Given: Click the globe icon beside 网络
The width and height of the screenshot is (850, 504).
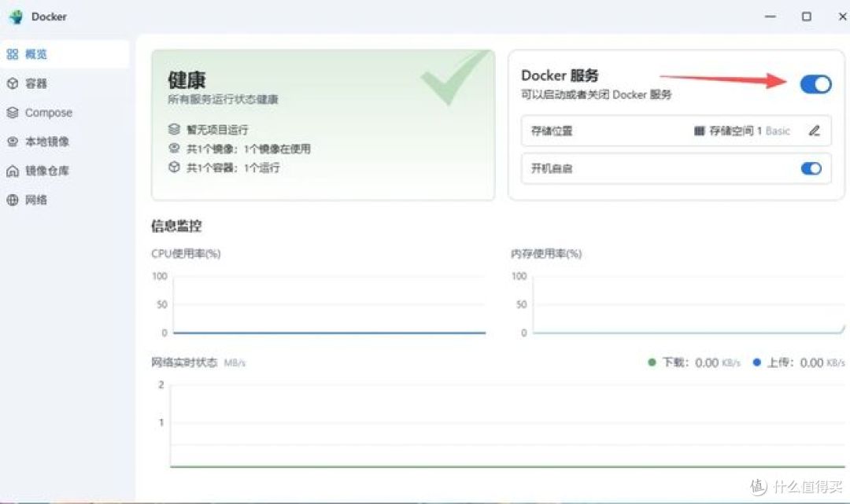Looking at the screenshot, I should (13, 200).
